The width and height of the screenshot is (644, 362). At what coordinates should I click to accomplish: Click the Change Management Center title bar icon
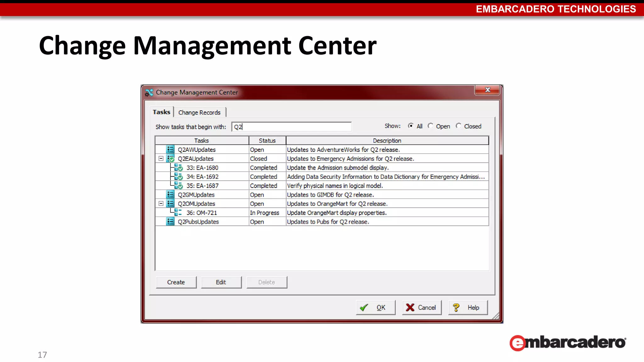pyautogui.click(x=149, y=92)
